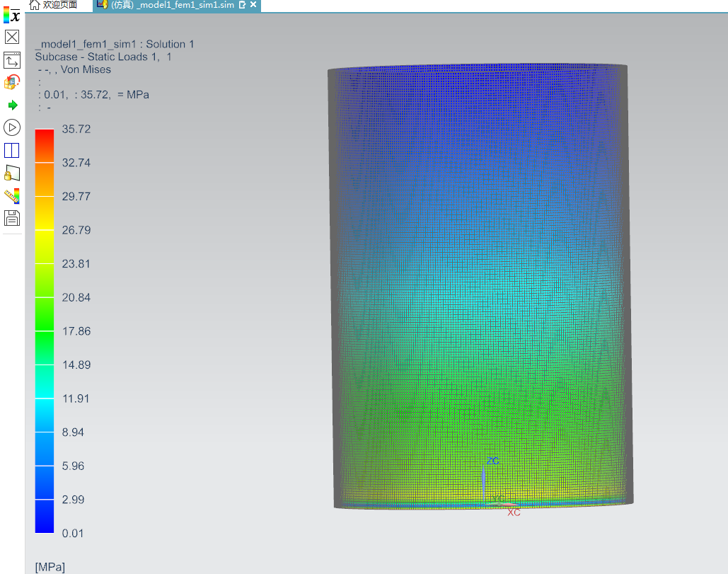Click the cyan legend band below 11.91
Screen dimensions: 728x574
pos(45,415)
